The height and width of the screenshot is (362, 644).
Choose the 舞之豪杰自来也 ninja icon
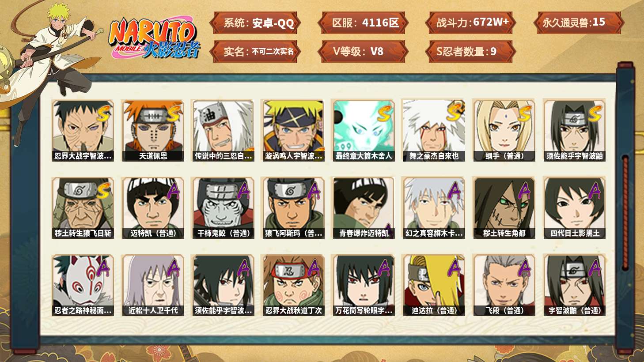click(x=434, y=131)
